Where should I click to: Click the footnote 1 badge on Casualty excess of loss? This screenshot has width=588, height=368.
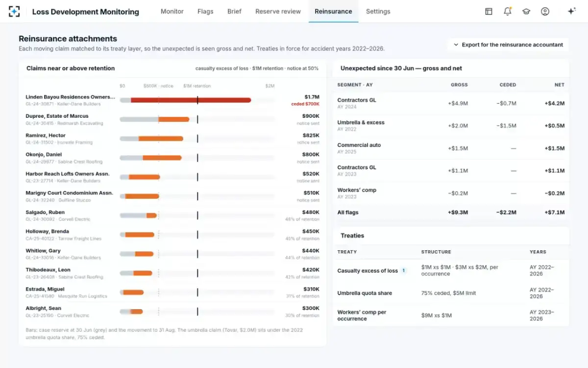point(404,270)
